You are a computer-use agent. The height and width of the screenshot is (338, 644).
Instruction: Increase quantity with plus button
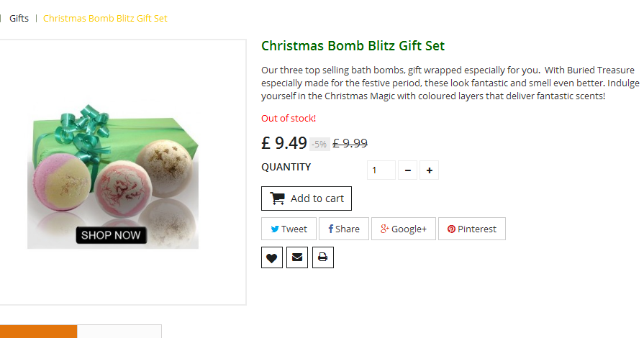pos(429,170)
